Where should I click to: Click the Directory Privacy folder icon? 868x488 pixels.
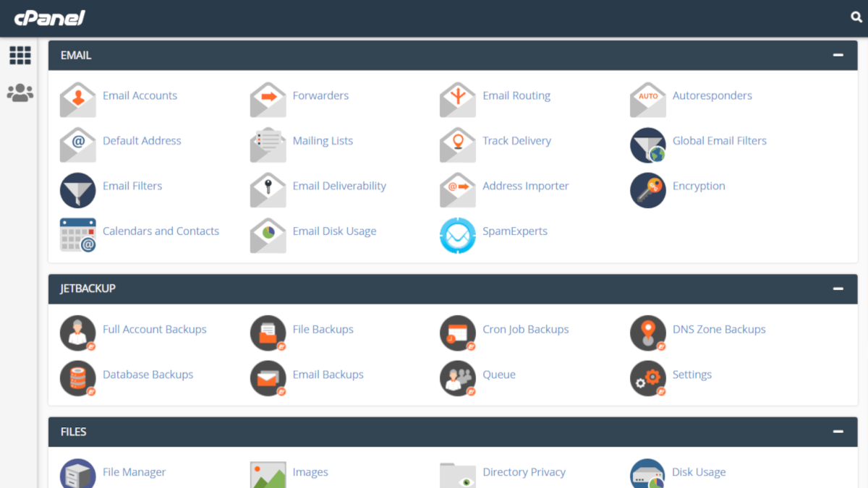[457, 474]
